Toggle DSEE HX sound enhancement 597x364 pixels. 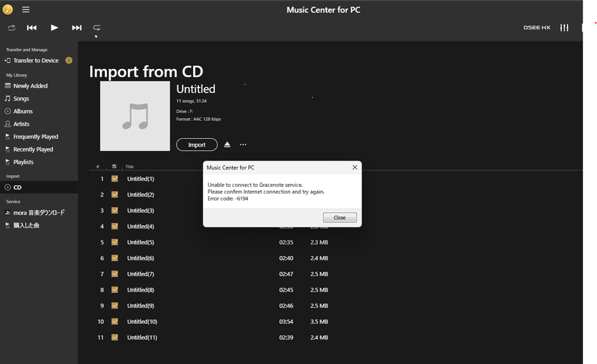click(536, 28)
